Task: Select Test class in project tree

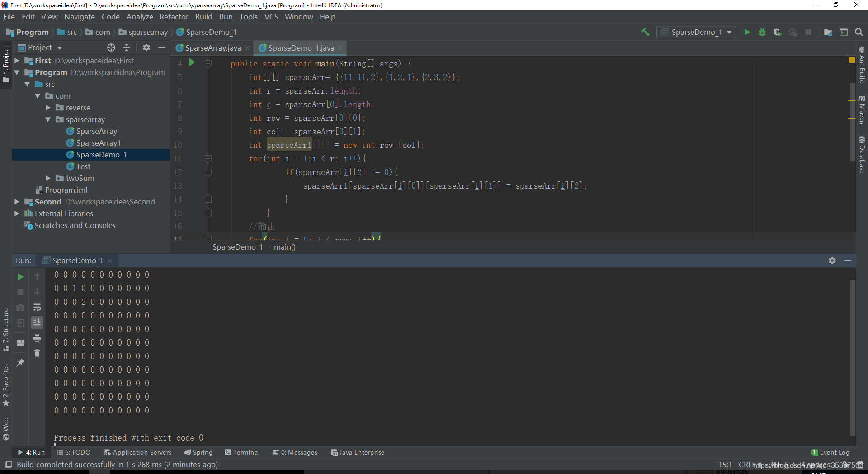Action: (x=83, y=166)
